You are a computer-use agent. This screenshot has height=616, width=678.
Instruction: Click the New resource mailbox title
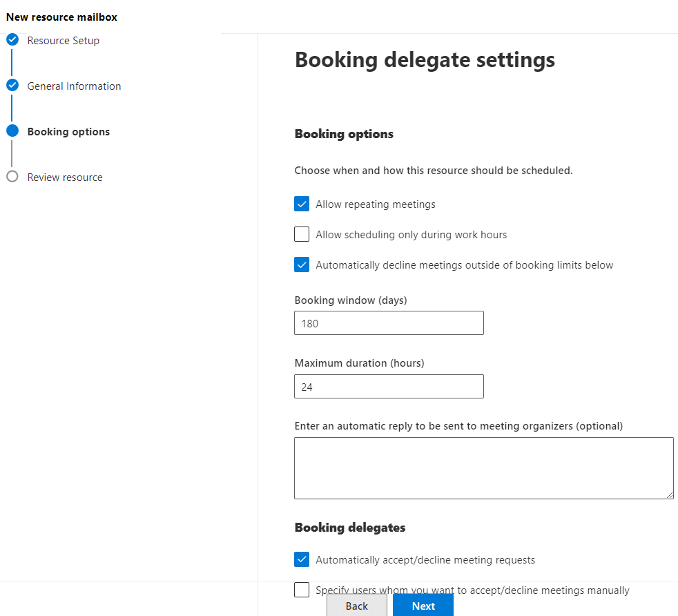[61, 17]
